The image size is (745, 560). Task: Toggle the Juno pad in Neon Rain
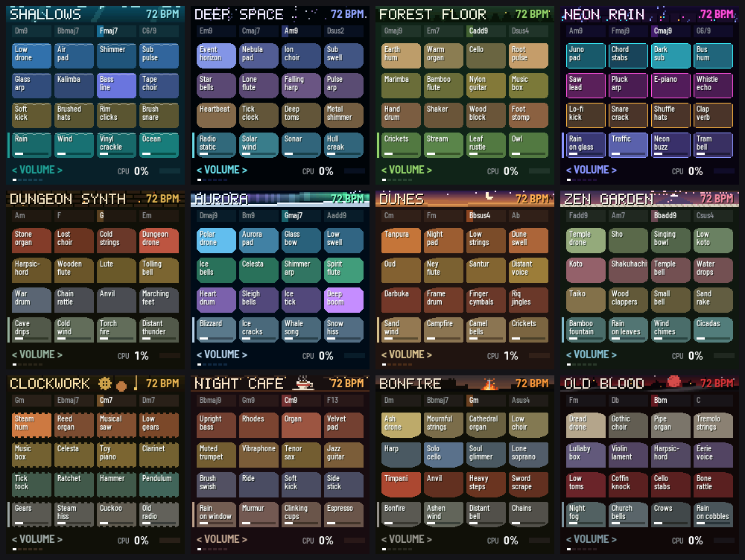[x=586, y=56]
